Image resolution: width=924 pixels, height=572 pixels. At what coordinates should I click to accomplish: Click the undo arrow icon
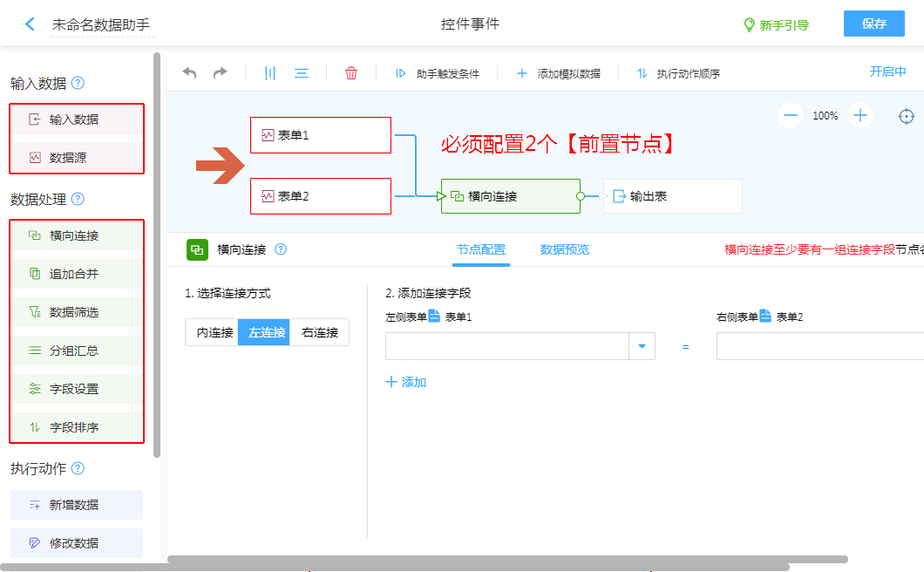tap(189, 73)
